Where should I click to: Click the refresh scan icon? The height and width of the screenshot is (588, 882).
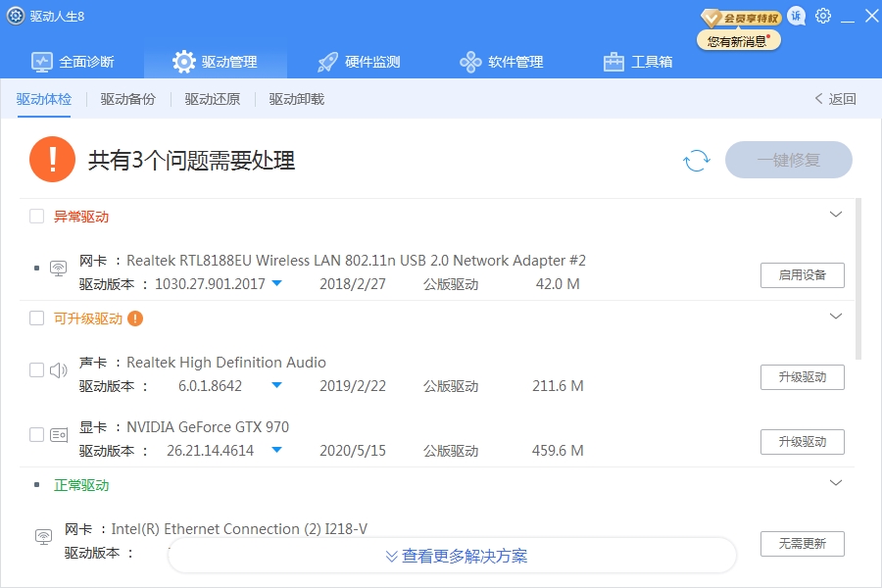[x=696, y=160]
